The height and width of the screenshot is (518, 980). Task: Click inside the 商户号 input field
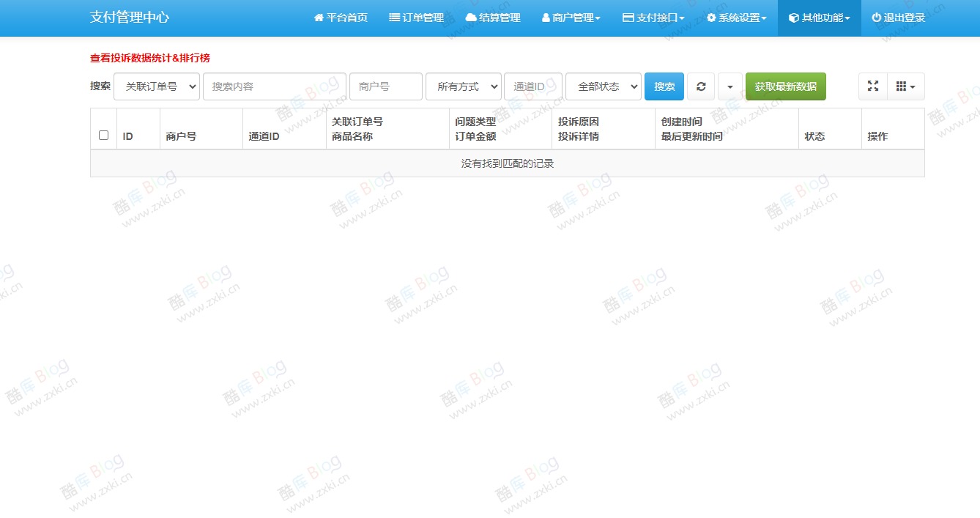pos(385,86)
